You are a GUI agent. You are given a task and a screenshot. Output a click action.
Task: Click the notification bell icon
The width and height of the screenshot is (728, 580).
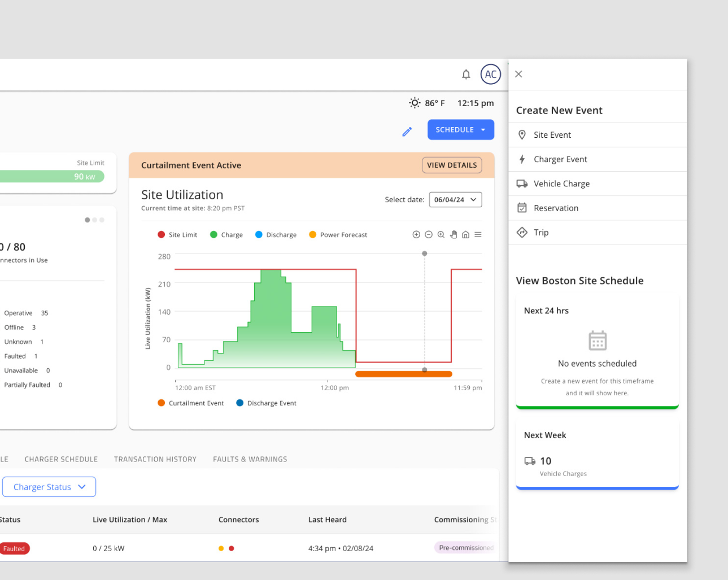(x=466, y=75)
